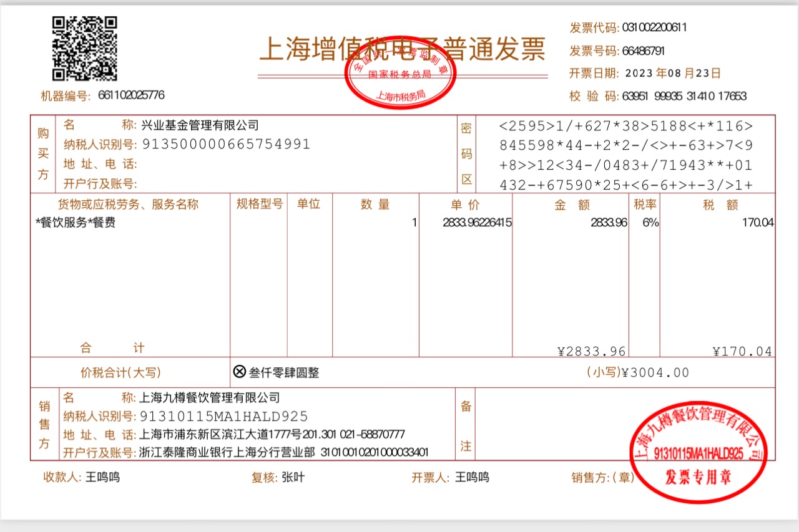
Task: Select cipher line starting with +8>>12<34
Action: [x=626, y=166]
